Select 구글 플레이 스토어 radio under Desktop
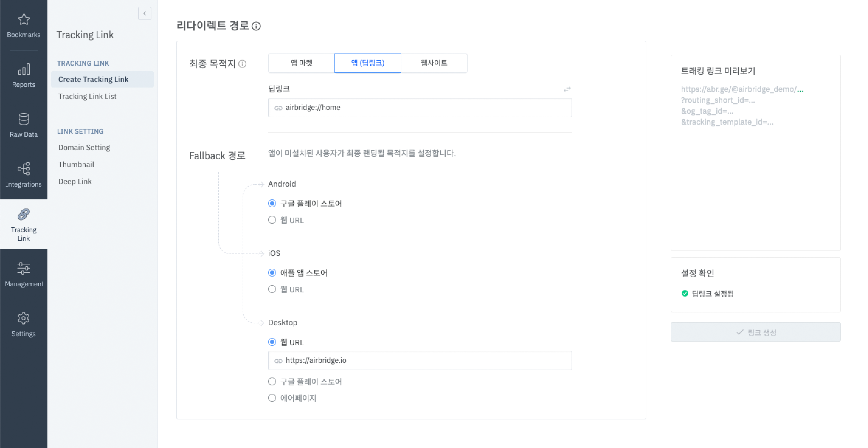Viewport: 868px width, 448px height. pos(272,382)
